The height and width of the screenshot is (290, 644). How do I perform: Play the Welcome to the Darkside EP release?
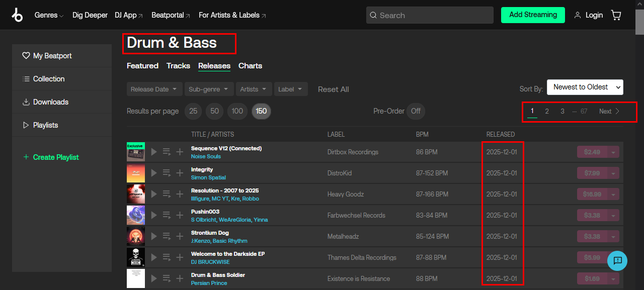coord(154,257)
